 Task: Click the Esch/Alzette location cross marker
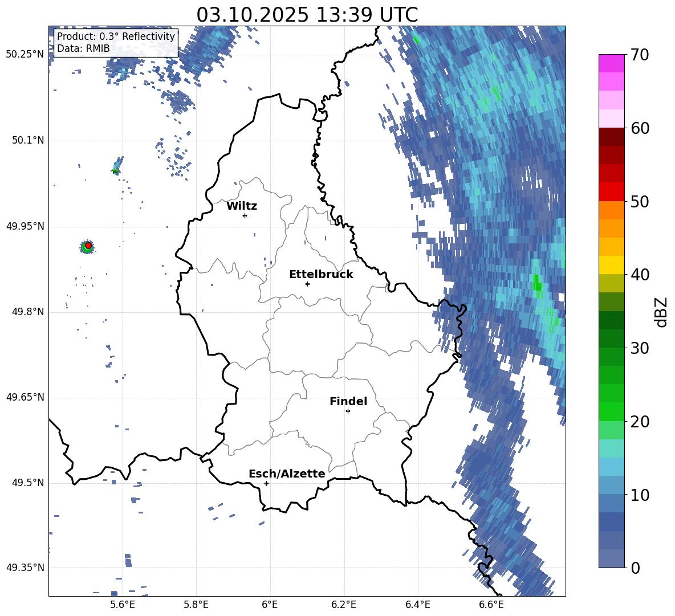(x=266, y=483)
